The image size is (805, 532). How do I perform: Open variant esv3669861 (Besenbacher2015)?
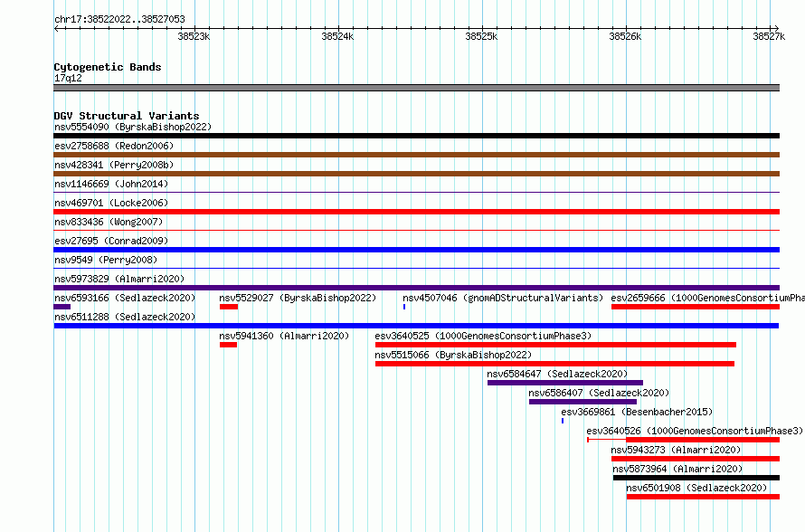pyautogui.click(x=637, y=412)
